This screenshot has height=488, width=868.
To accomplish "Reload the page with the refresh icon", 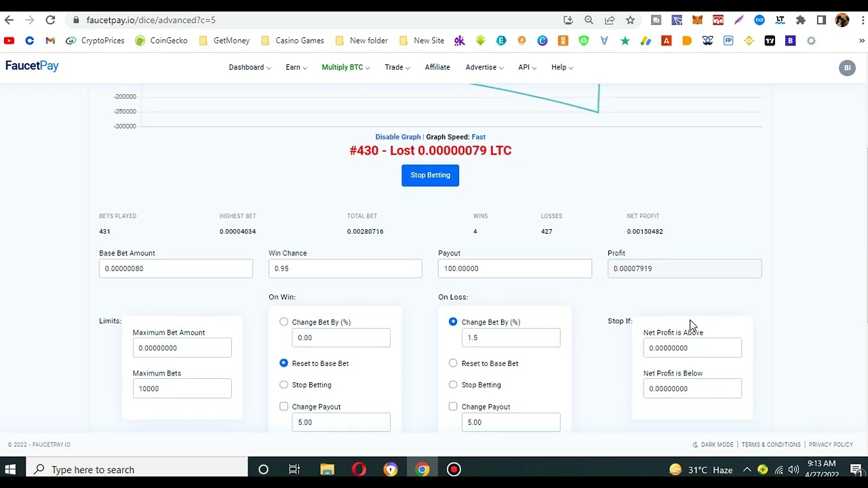I will point(50,20).
